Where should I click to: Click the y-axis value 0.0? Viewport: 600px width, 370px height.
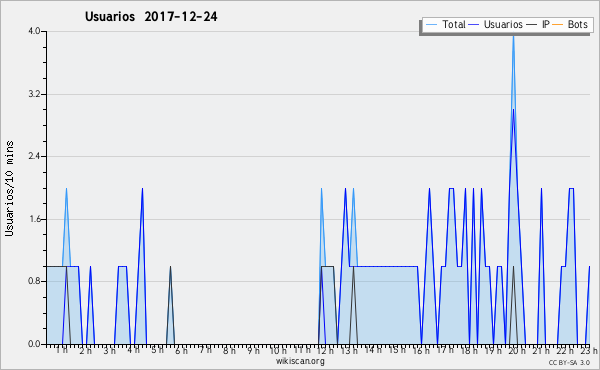tap(34, 344)
